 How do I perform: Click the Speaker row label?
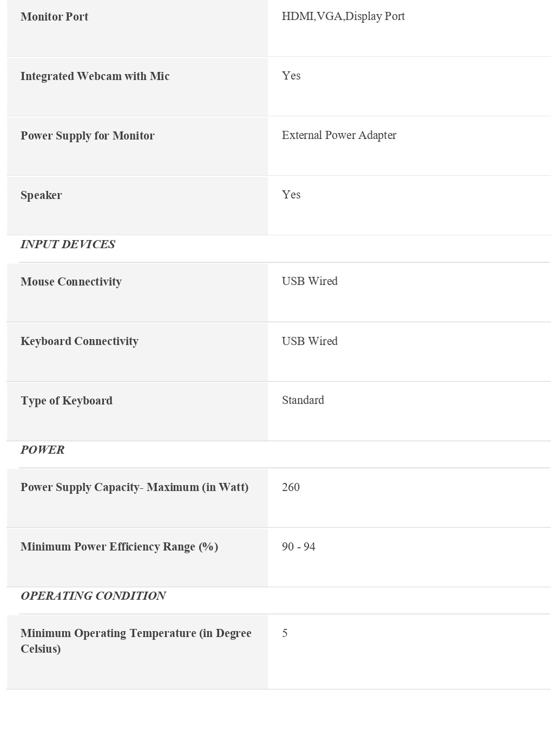41,195
